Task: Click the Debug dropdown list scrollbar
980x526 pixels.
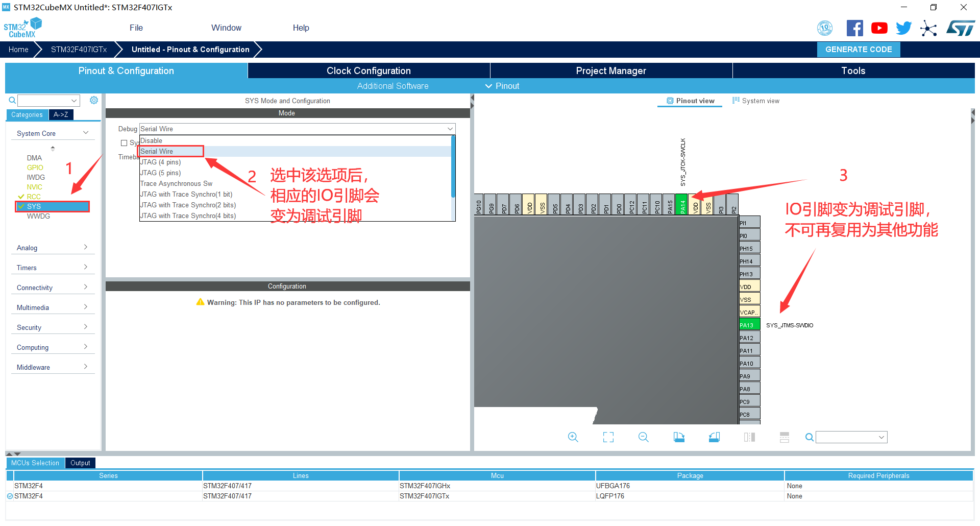Action: 453,166
